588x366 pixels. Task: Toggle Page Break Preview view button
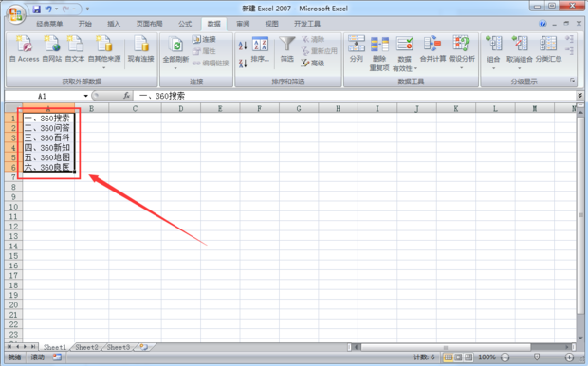point(468,357)
